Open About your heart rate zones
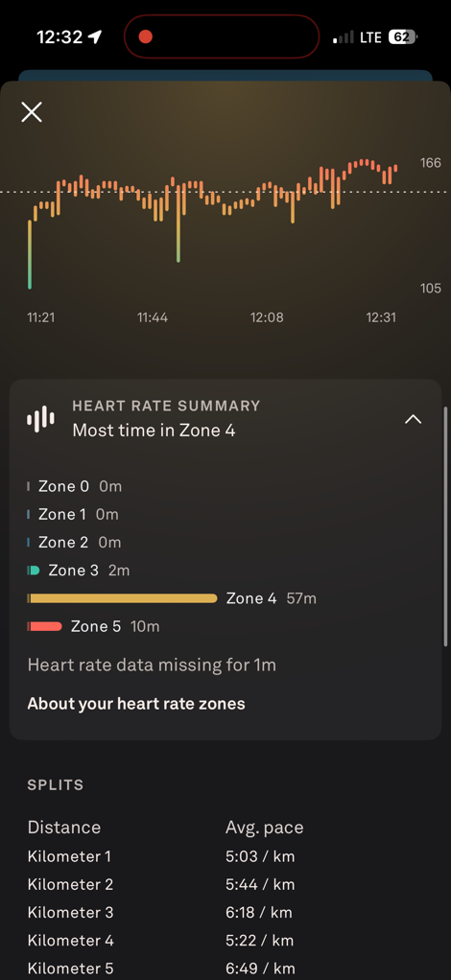 pyautogui.click(x=136, y=704)
